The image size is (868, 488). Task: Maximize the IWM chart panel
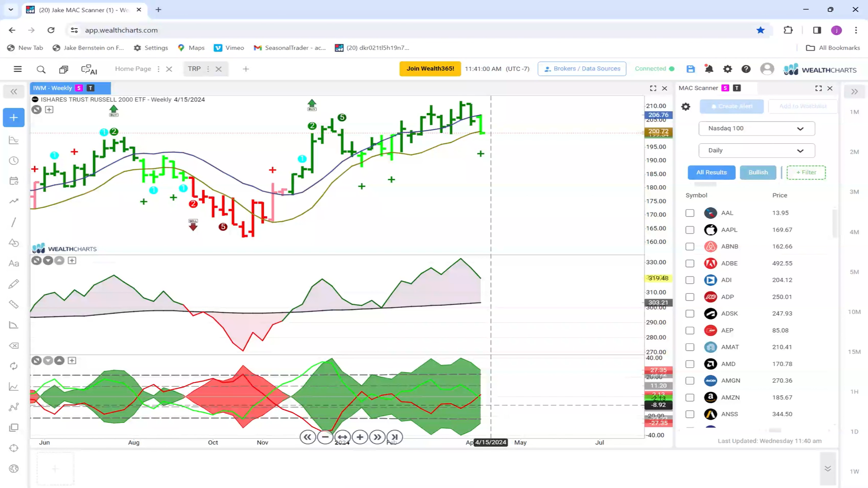point(653,89)
